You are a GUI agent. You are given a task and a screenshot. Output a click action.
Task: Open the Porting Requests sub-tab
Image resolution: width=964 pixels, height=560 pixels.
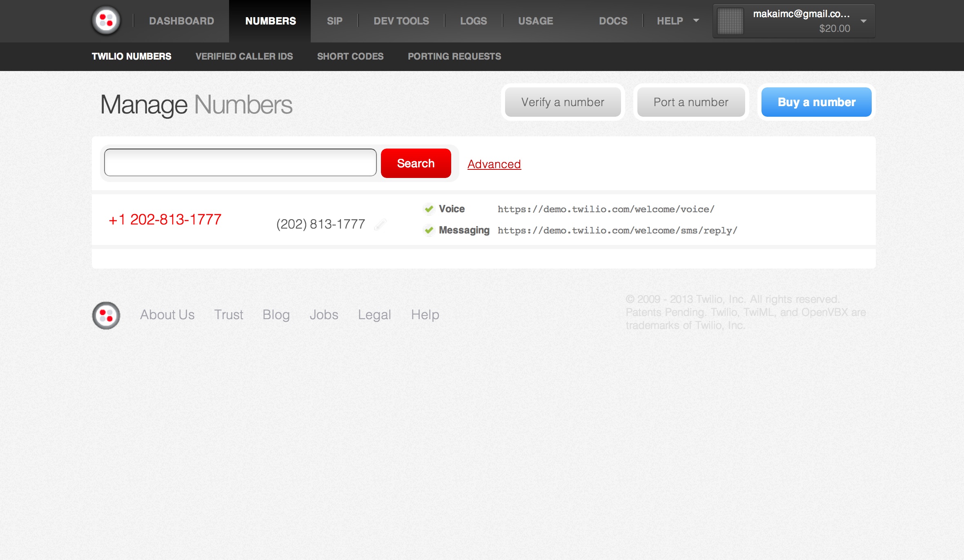(x=454, y=56)
